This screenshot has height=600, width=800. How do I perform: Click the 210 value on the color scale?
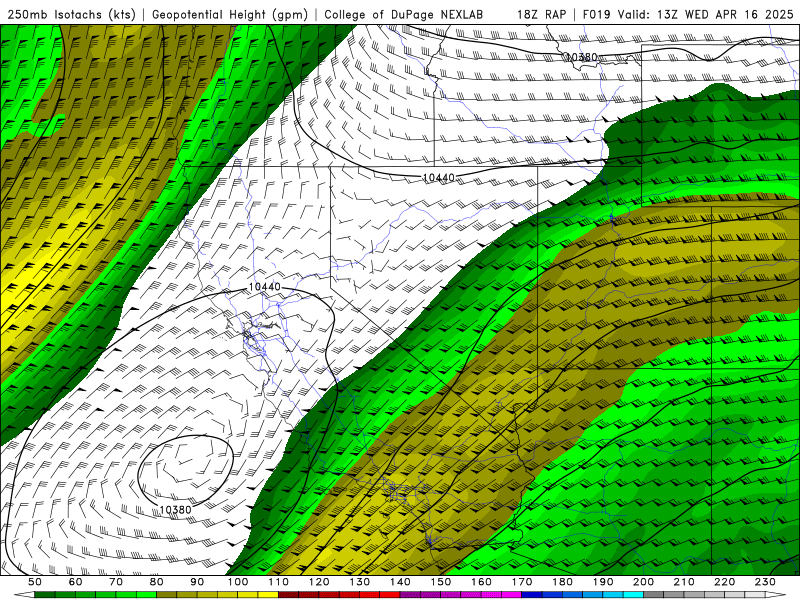tap(684, 582)
